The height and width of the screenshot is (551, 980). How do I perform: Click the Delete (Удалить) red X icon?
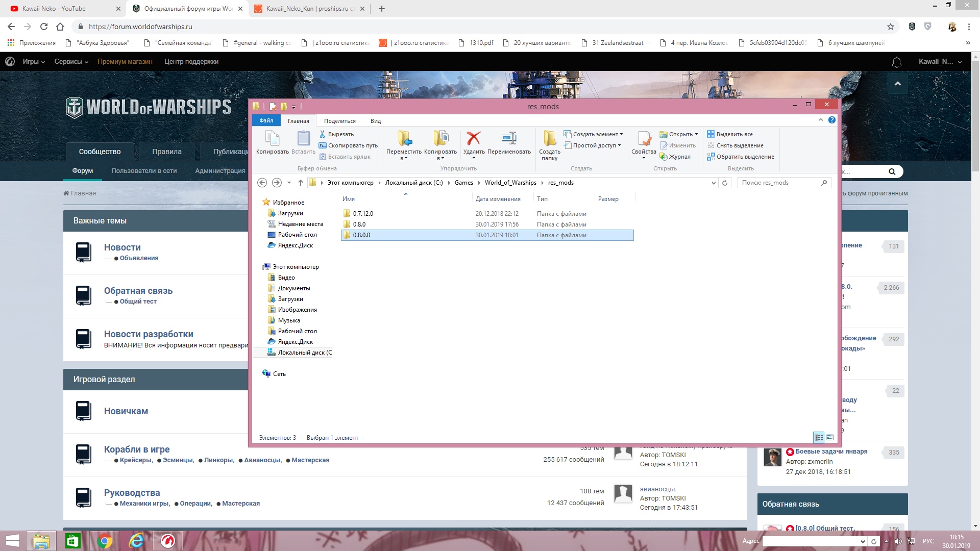click(x=474, y=138)
